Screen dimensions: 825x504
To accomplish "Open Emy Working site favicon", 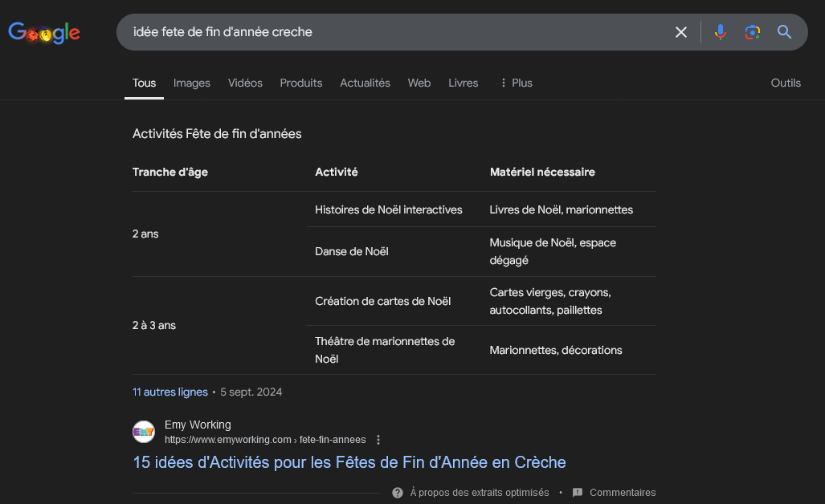I will [144, 432].
